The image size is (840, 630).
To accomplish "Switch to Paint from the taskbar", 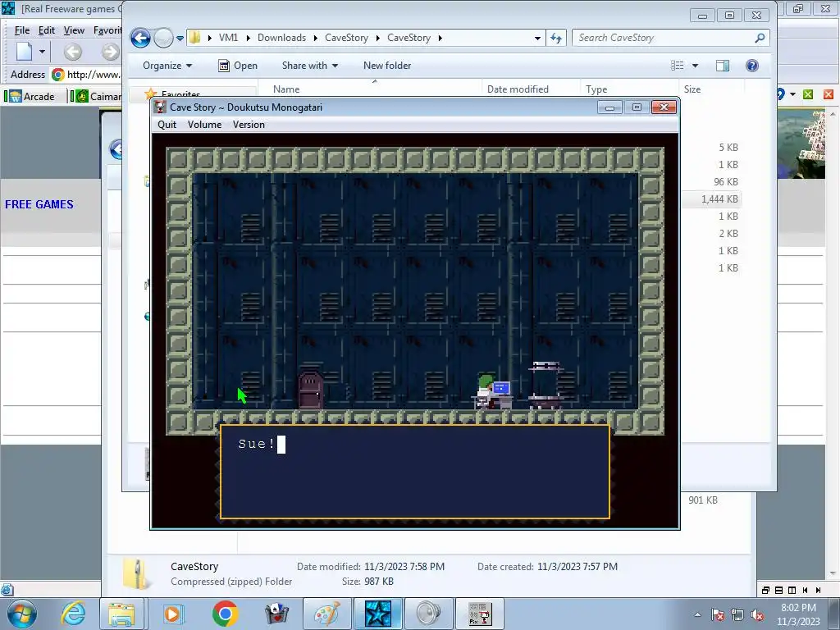I will pyautogui.click(x=326, y=614).
